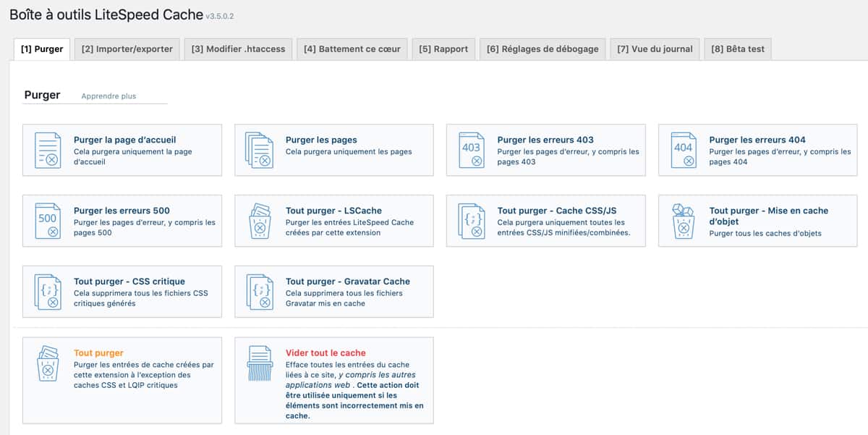Open the Rapport tab

(x=443, y=49)
